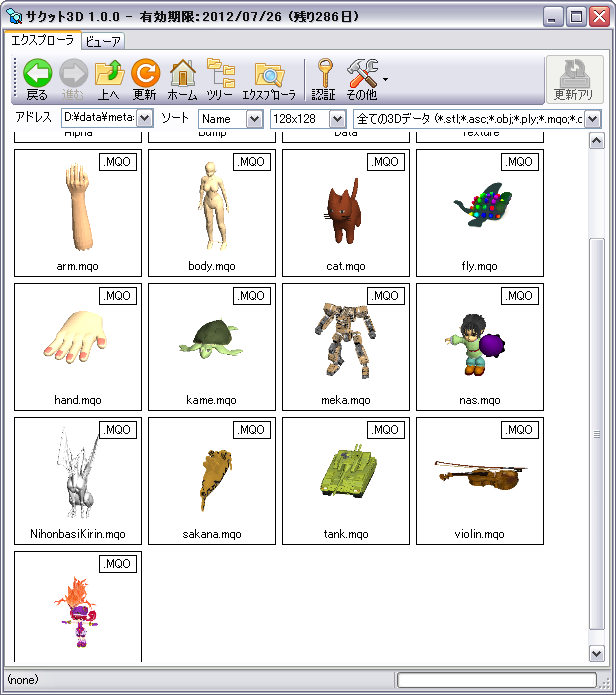Select the hand.mqo thumbnail

78,347
